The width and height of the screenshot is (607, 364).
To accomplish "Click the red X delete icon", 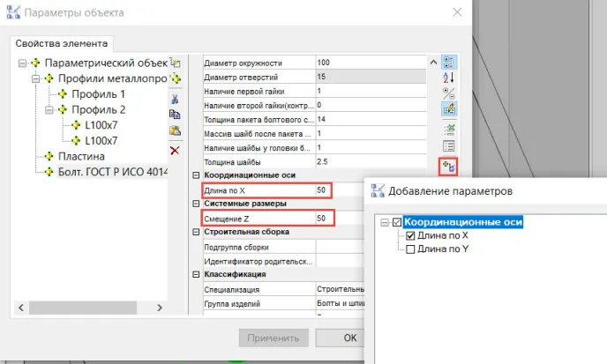I will coord(175,150).
